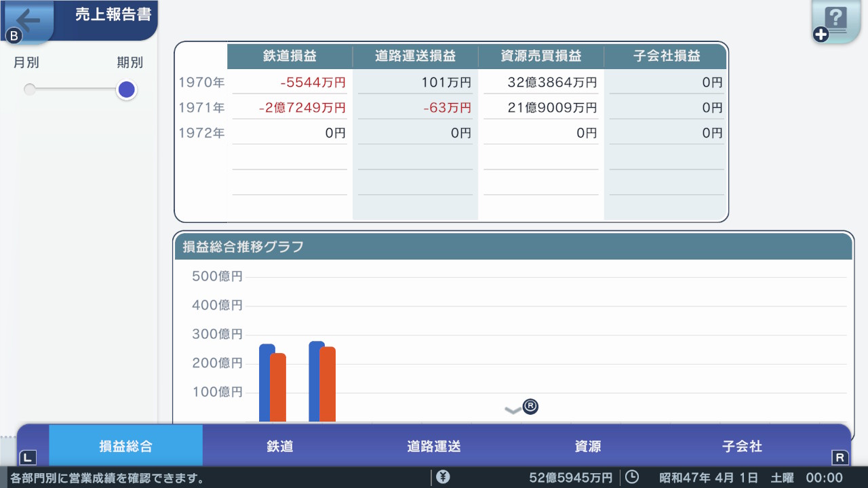868x488 pixels.
Task: Click the 売上報告書 screen title
Action: coord(113,15)
